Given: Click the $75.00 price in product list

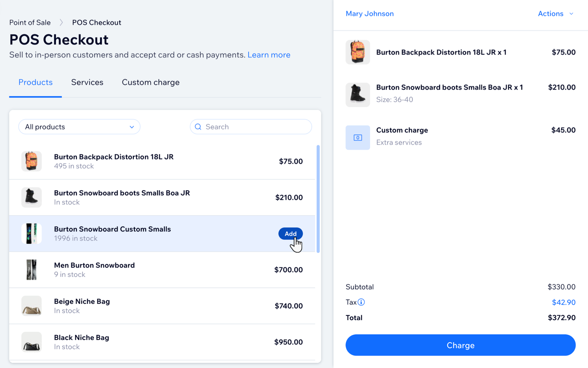Looking at the screenshot, I should pos(291,161).
